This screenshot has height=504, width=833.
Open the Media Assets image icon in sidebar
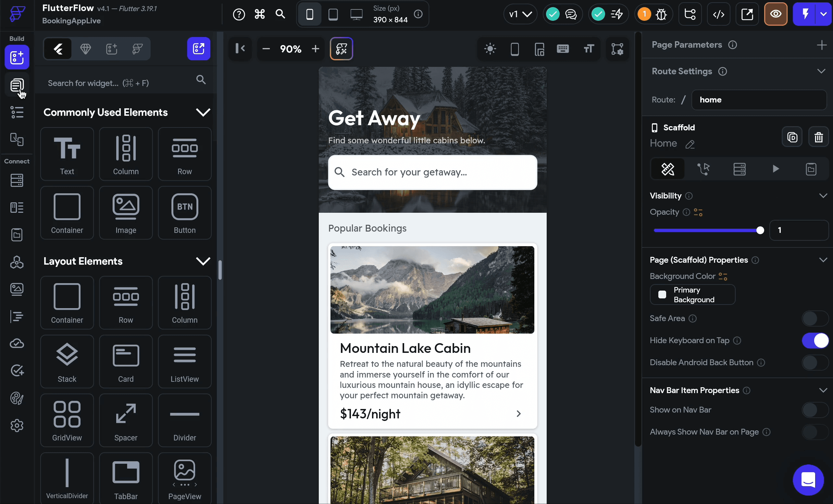[x=17, y=289]
